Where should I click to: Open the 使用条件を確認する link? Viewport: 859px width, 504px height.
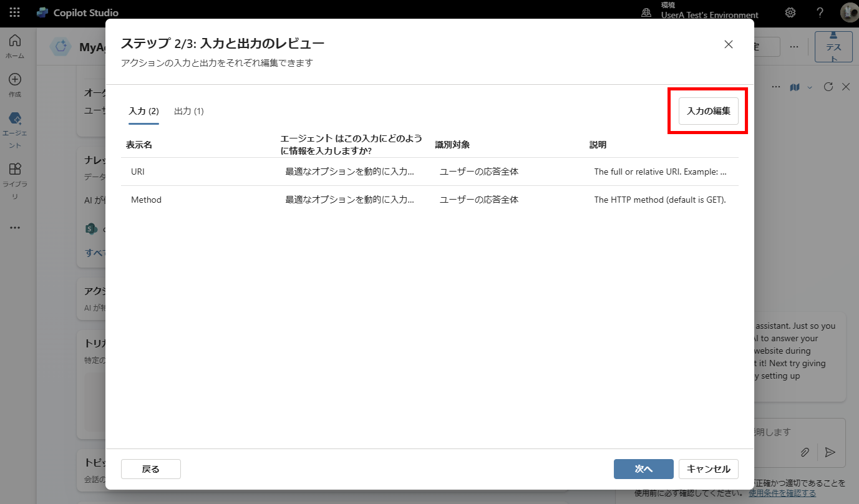(782, 492)
